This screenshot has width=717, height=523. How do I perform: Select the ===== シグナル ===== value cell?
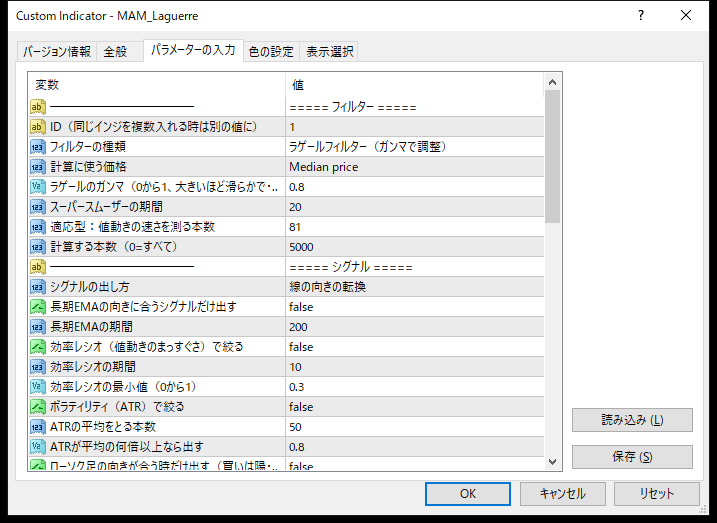pos(415,267)
